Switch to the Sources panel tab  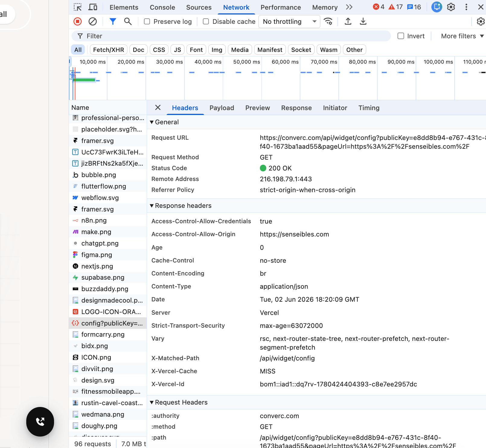[x=199, y=7]
